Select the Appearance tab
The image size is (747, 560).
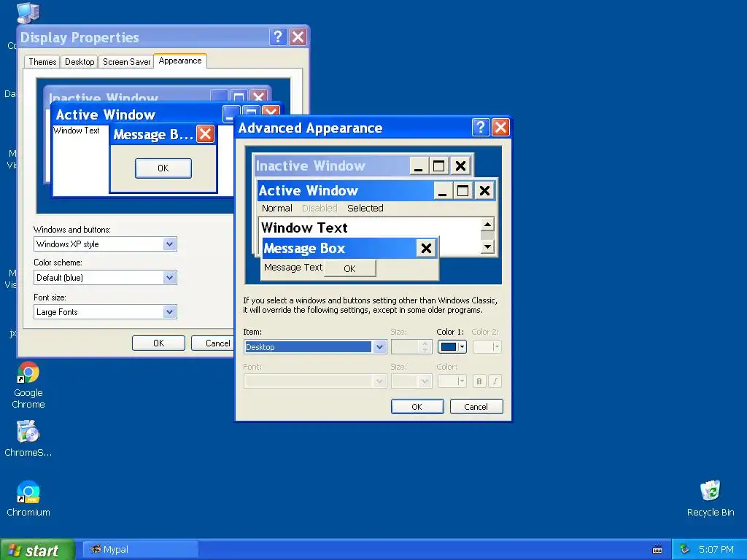180,61
